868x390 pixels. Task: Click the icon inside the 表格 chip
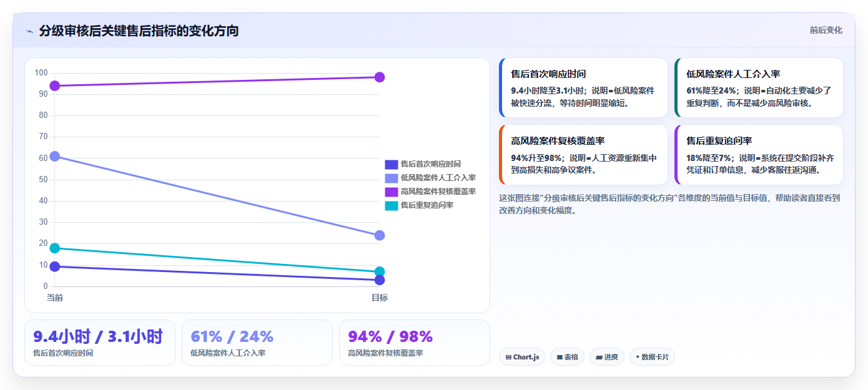point(560,358)
